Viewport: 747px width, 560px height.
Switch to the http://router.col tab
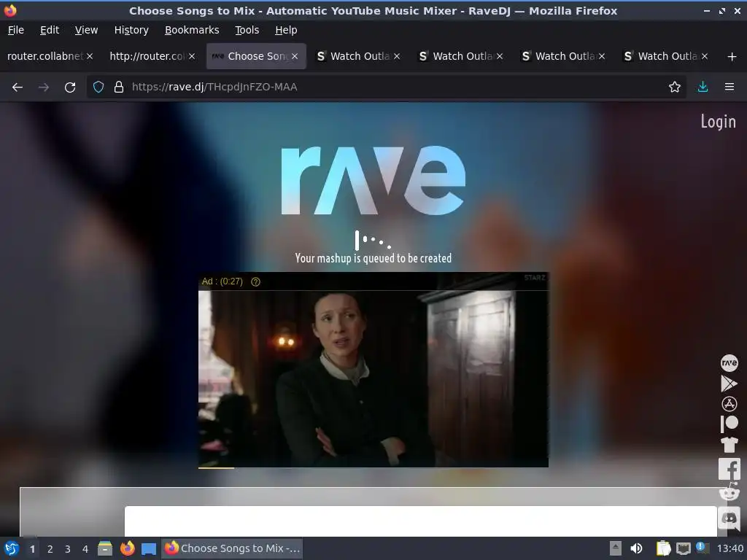[x=147, y=56]
